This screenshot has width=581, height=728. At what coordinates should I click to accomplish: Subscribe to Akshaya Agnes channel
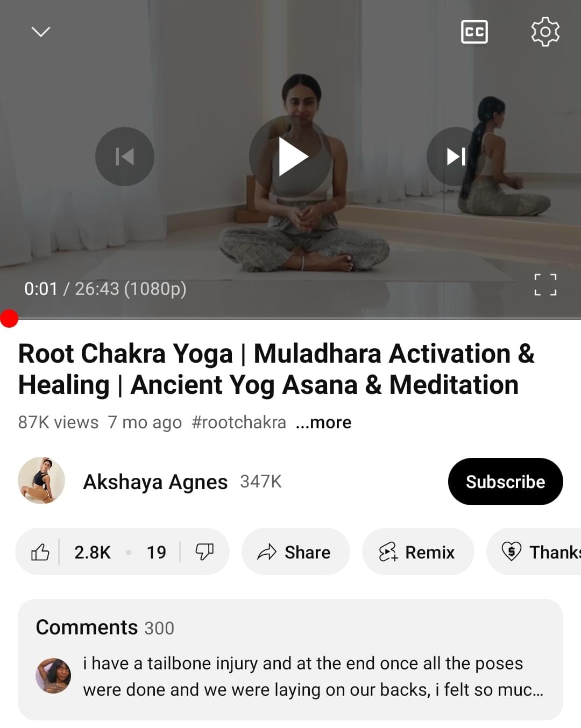click(x=505, y=482)
